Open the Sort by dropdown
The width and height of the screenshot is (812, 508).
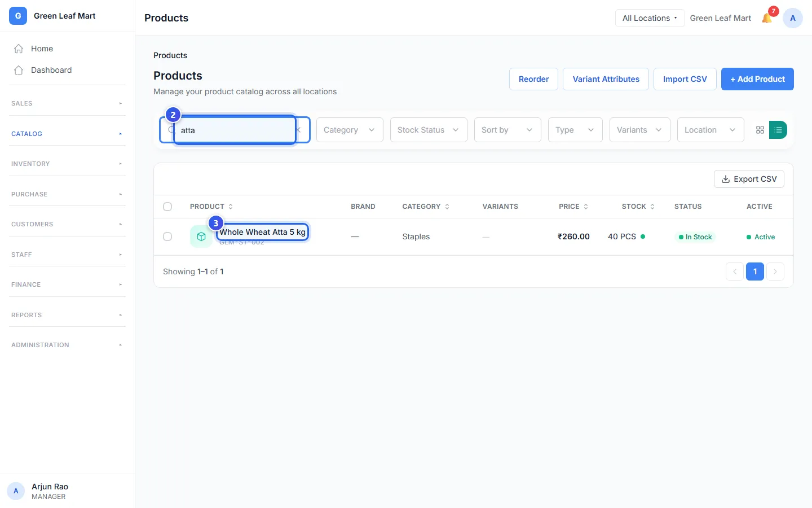coord(507,130)
